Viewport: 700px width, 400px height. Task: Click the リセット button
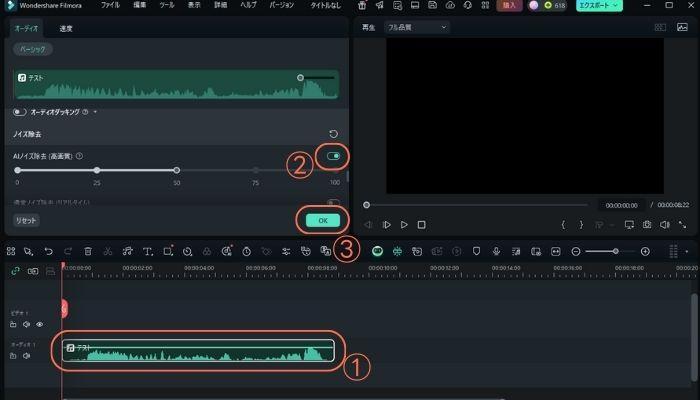(26, 220)
